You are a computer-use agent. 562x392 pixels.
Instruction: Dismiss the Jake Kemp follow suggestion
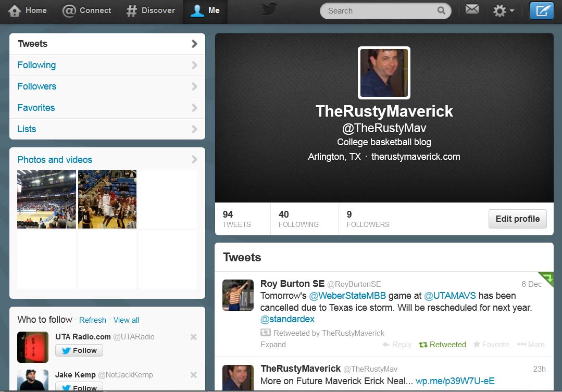(194, 375)
